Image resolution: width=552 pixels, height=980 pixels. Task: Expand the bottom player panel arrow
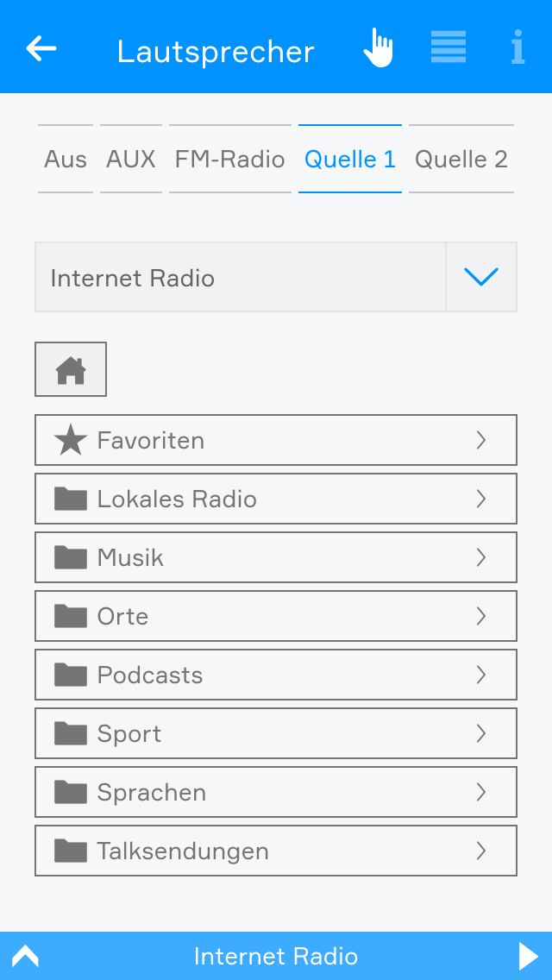(x=26, y=956)
